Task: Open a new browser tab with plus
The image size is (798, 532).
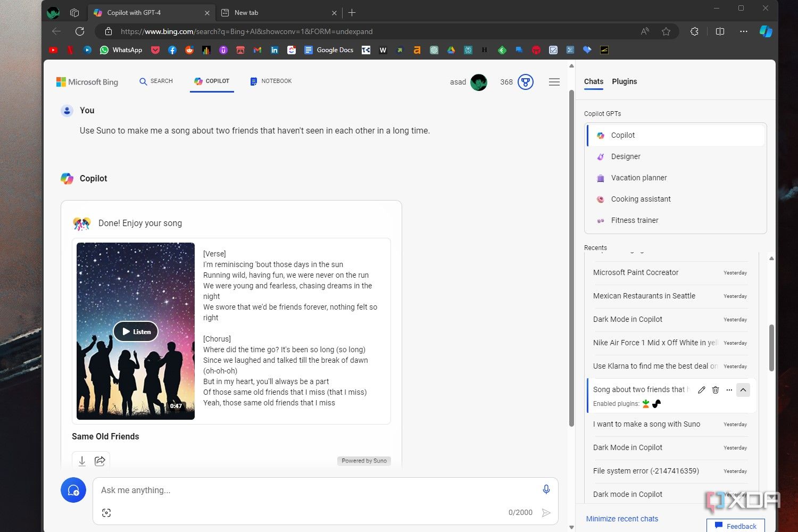Action: [x=352, y=12]
